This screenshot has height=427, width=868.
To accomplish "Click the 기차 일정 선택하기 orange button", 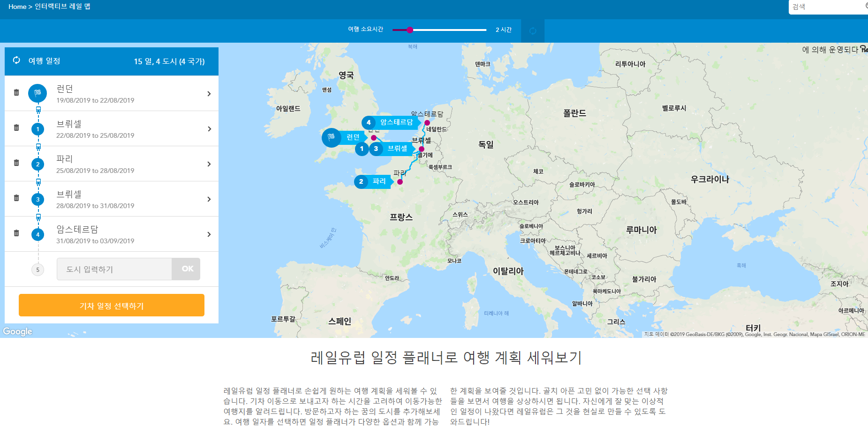I will point(112,305).
